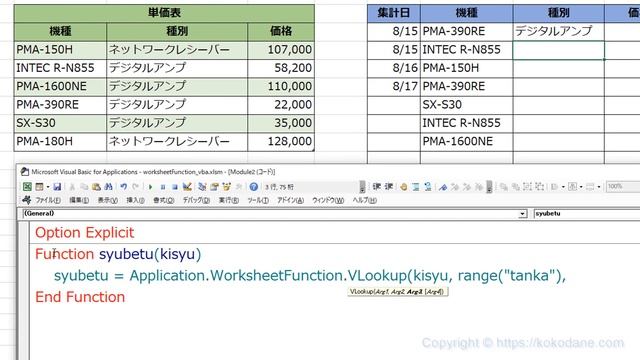Run the macro with the play icon
640x360 pixels.
pos(151,187)
